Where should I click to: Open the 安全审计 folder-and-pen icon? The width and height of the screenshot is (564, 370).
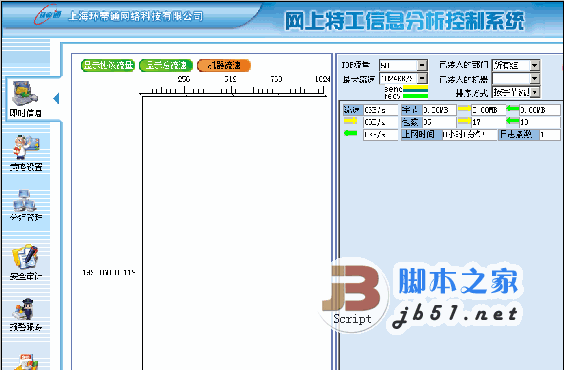pos(25,257)
